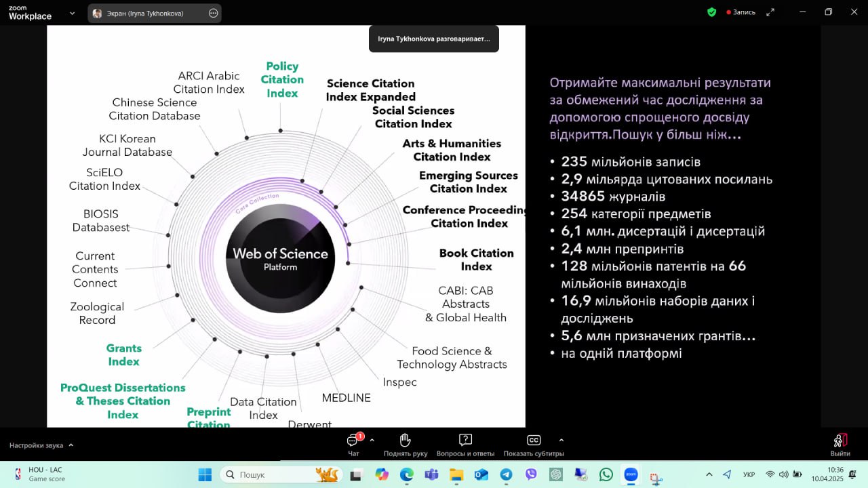Click the Policy Citation Index label
The width and height of the screenshot is (868, 488).
point(282,79)
